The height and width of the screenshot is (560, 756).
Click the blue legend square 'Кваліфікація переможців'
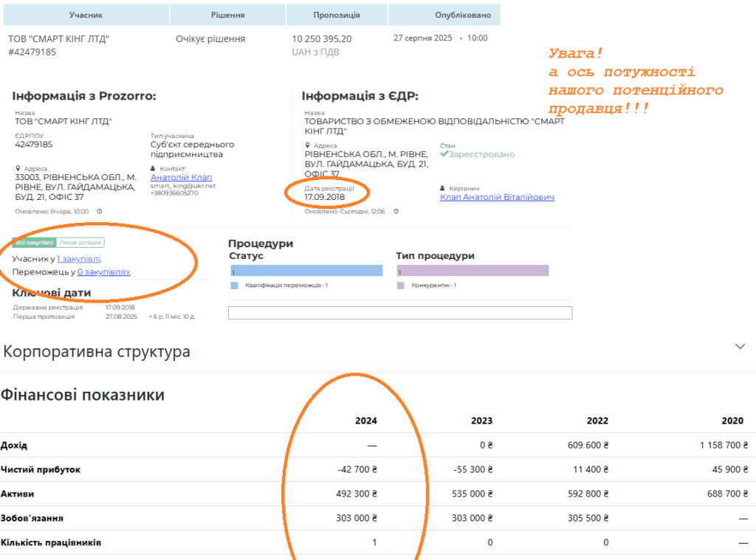[234, 285]
